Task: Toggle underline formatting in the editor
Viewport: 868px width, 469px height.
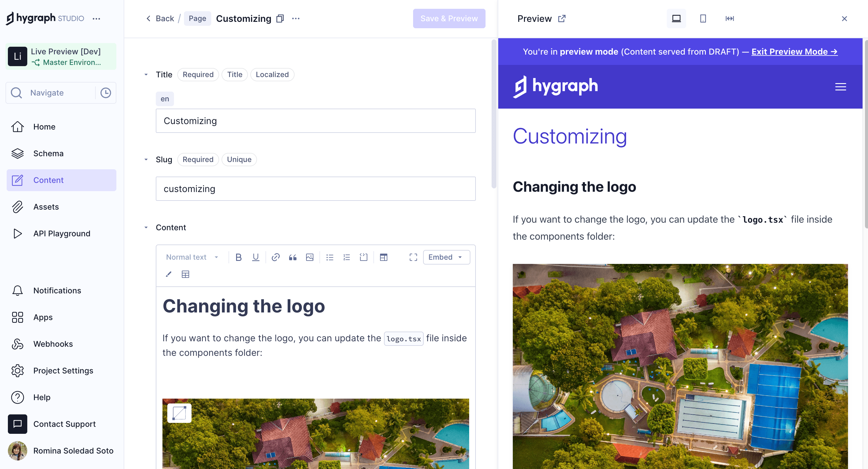Action: pyautogui.click(x=255, y=257)
